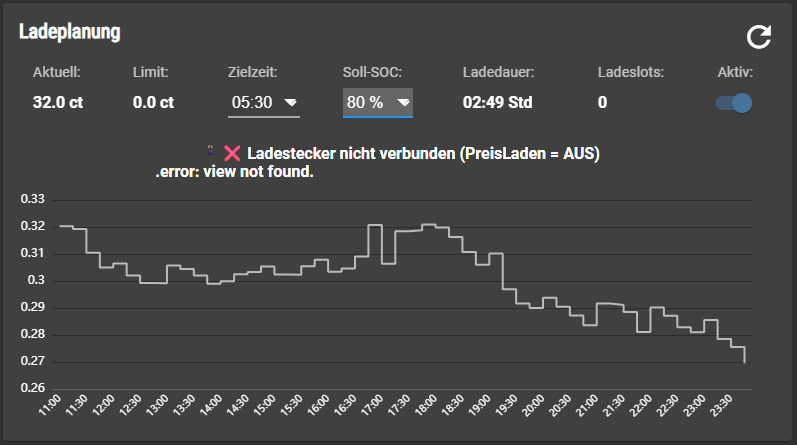Click the Ladestecker nicht verbunden message
This screenshot has width=797, height=445.
pos(422,154)
